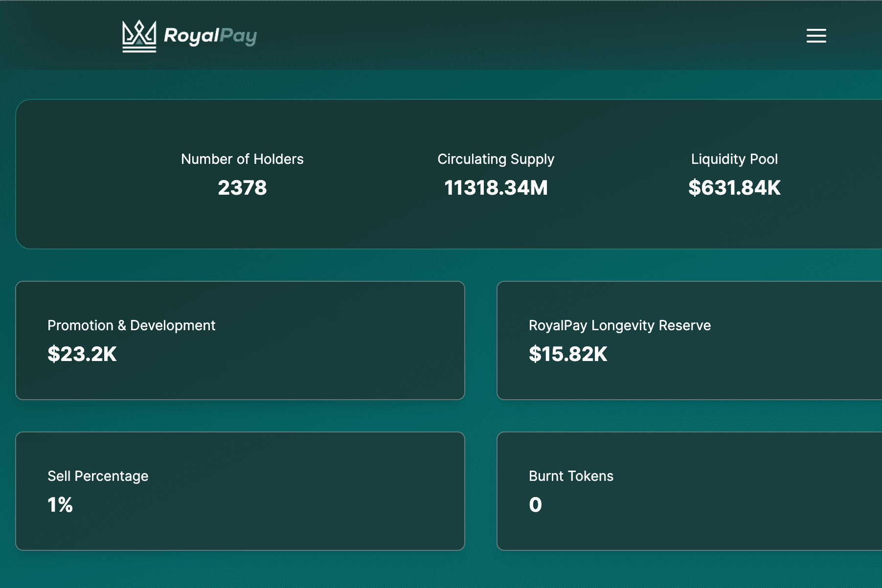Click the RoyalPay wordmark text
882x588 pixels.
(x=210, y=36)
